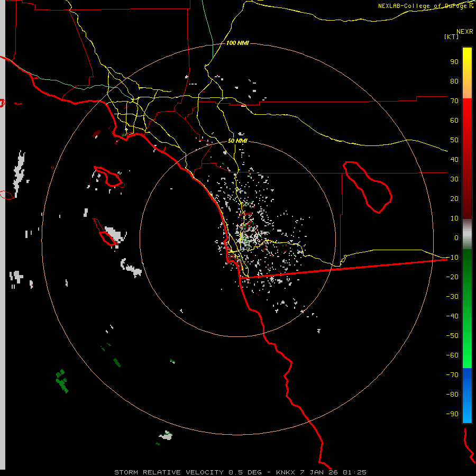Click the large gray echo over San Clemente Island
476x476 pixels.
(115, 234)
